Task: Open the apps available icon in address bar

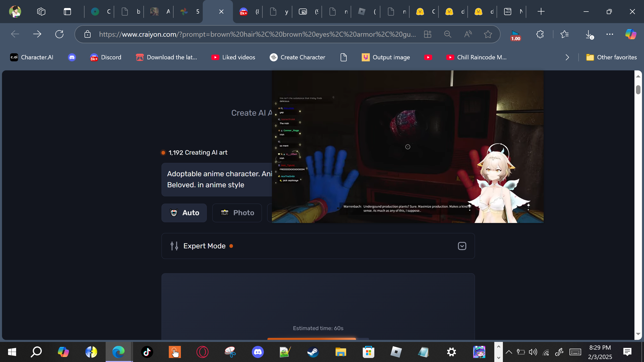Action: pos(428,34)
